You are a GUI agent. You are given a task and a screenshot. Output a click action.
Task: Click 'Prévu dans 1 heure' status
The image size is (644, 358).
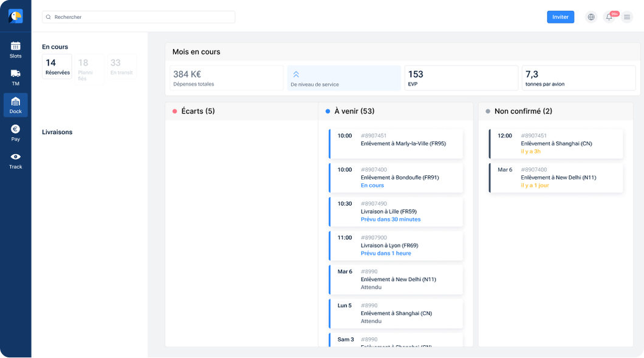pos(386,254)
